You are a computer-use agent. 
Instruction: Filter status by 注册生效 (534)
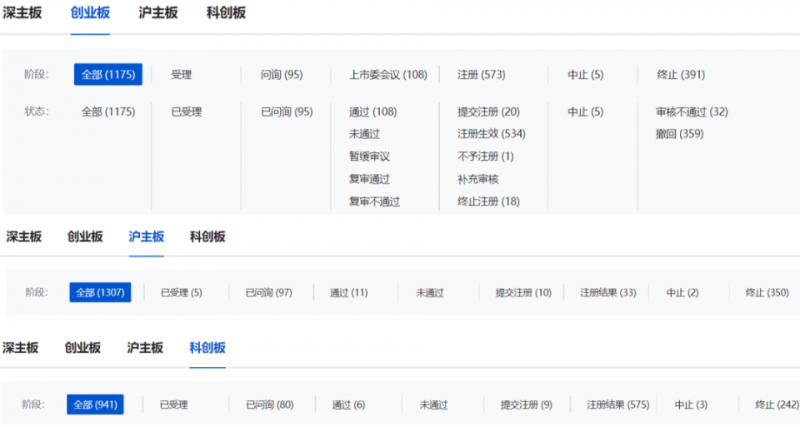point(491,134)
